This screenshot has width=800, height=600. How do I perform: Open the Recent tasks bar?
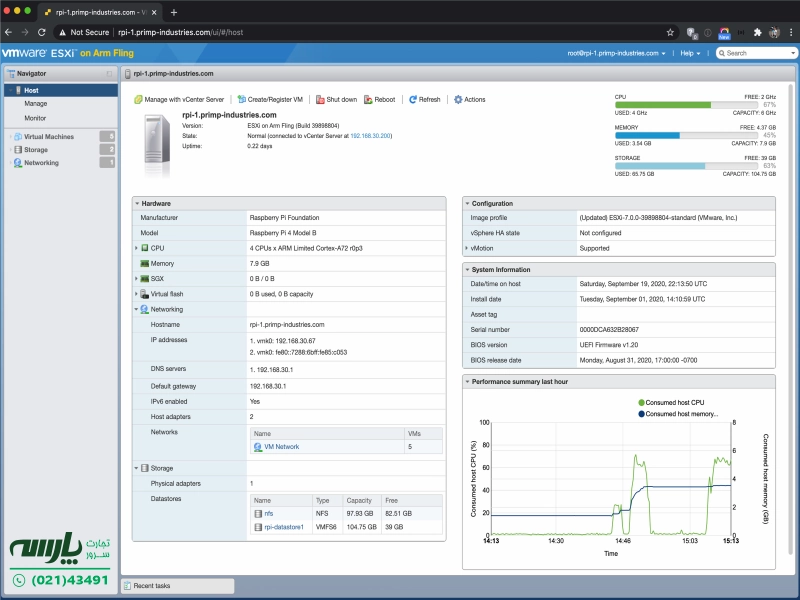pos(178,586)
